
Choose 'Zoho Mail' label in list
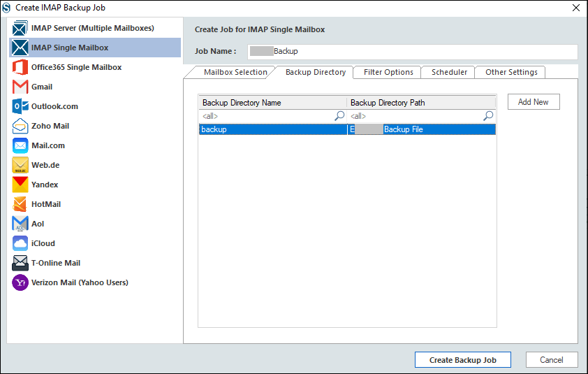coord(50,126)
